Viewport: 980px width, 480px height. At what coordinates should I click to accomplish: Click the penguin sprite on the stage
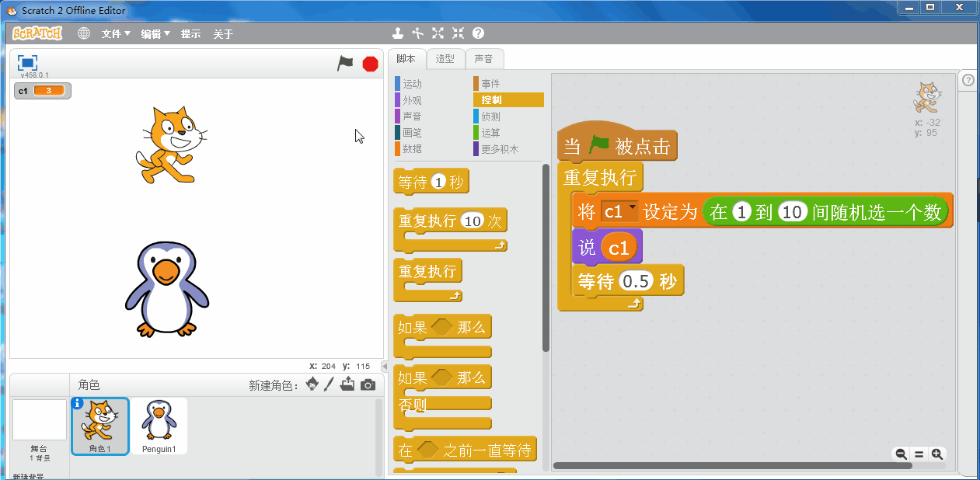[x=166, y=289]
